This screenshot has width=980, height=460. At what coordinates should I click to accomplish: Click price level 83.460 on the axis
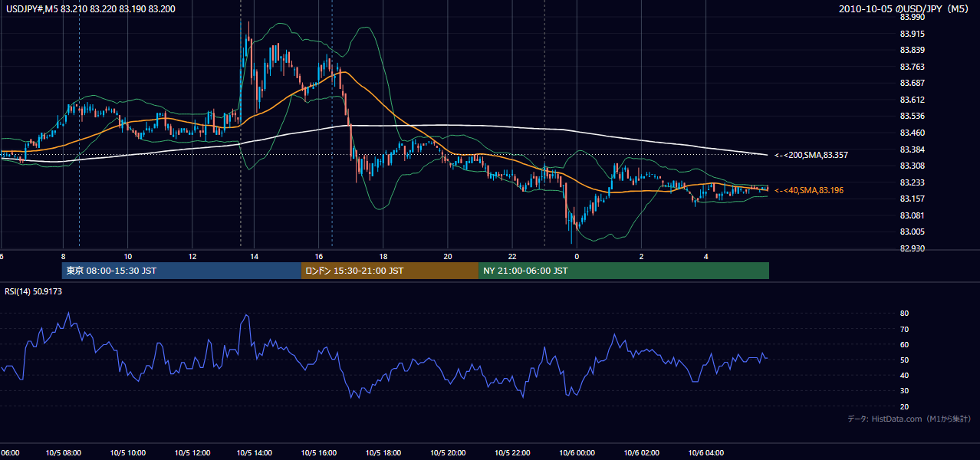911,133
